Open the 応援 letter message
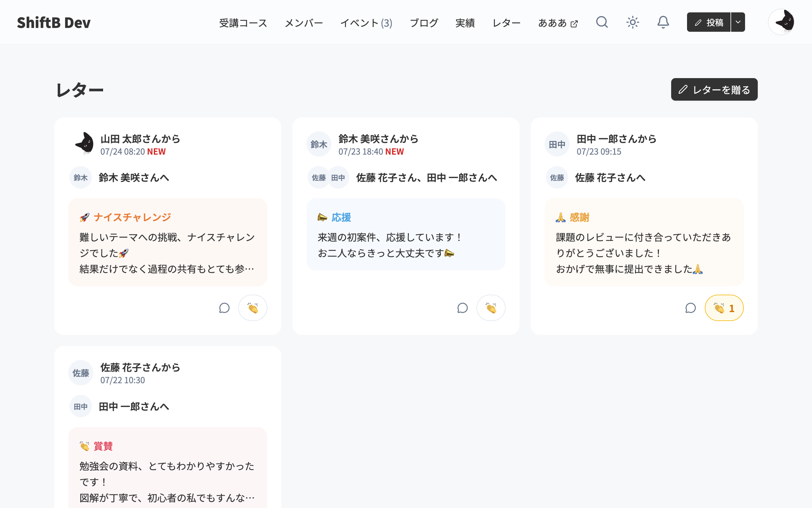 click(406, 235)
